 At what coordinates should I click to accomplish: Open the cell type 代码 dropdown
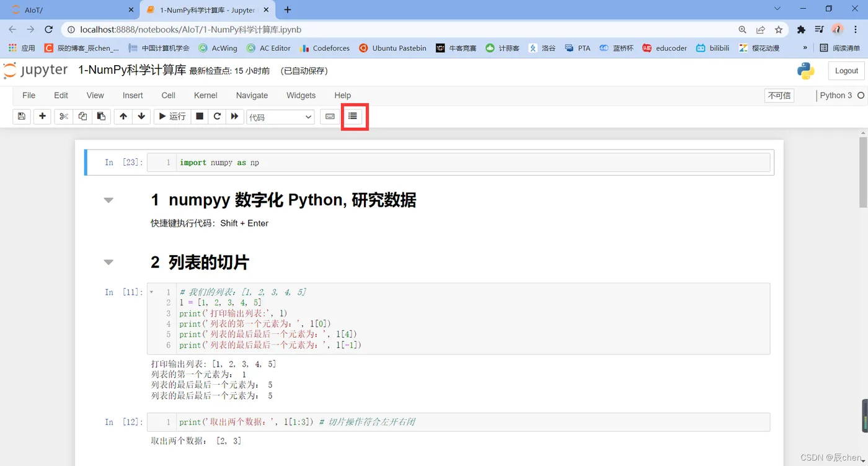281,117
